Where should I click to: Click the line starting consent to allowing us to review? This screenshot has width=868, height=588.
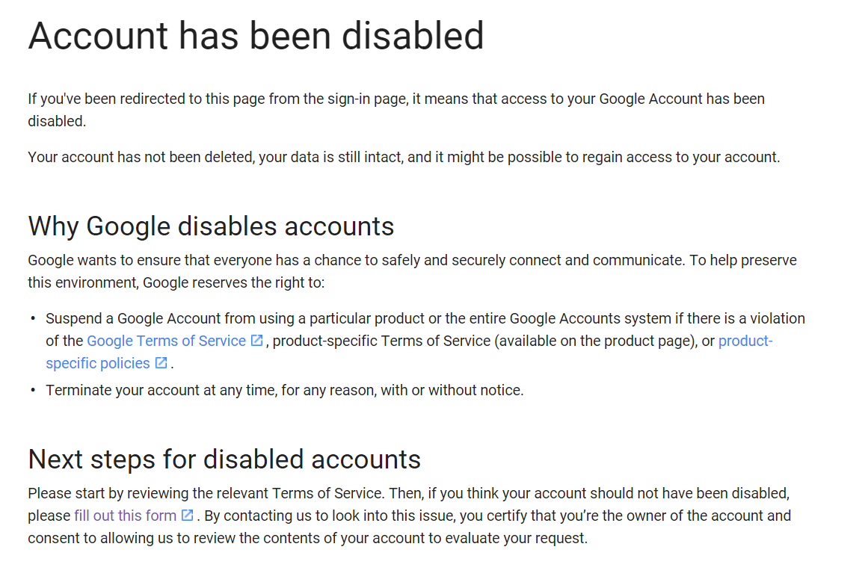[x=308, y=538]
